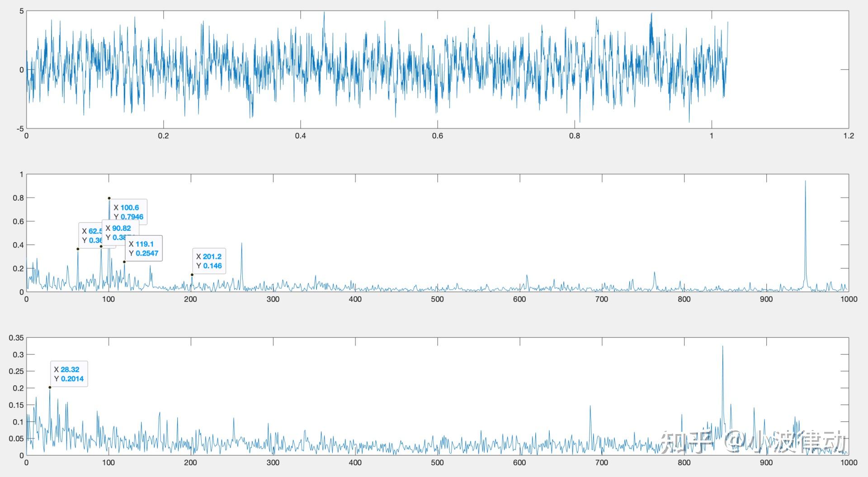Click the partially hidden X 62.5 data tip
Screen dimensions: 868x477
(90, 235)
